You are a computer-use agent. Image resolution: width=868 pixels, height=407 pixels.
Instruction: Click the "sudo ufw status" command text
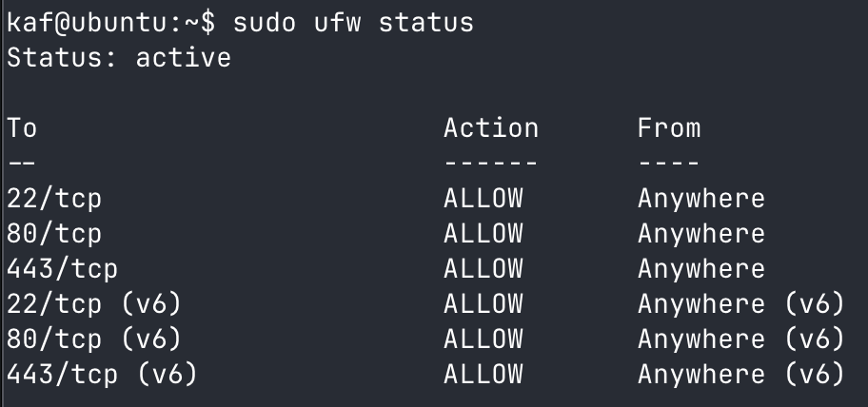pyautogui.click(x=353, y=22)
